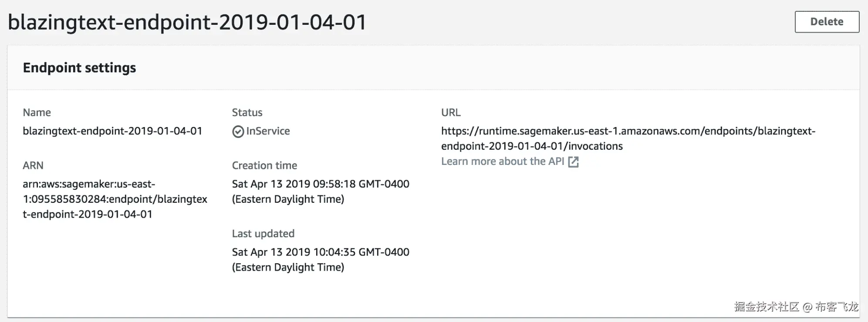Click the ARN value text
The width and height of the screenshot is (868, 322).
115,199
